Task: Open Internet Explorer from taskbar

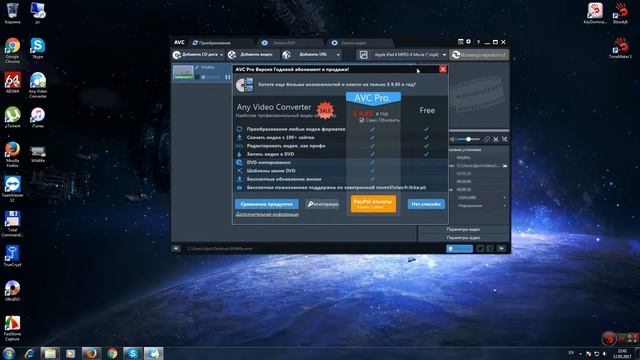Action: click(29, 353)
